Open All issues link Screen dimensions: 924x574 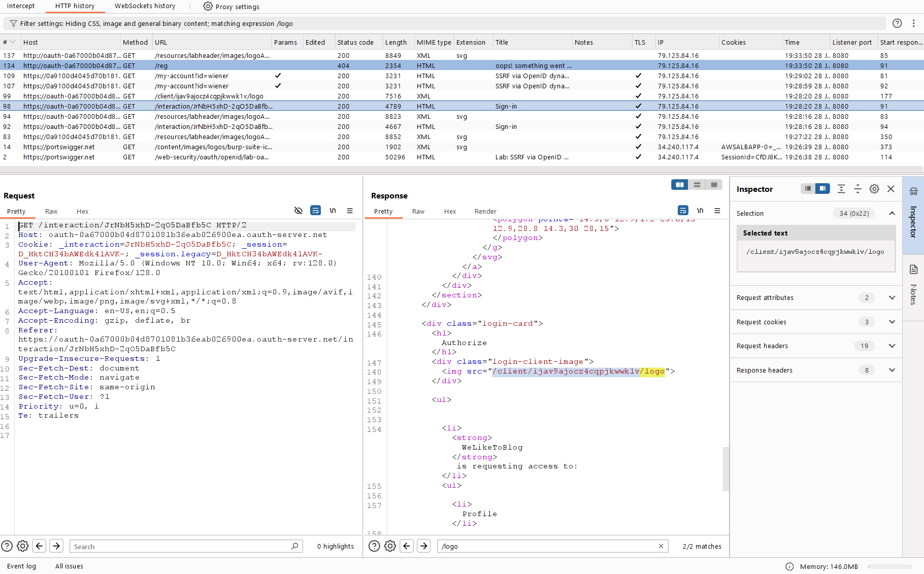[69, 566]
